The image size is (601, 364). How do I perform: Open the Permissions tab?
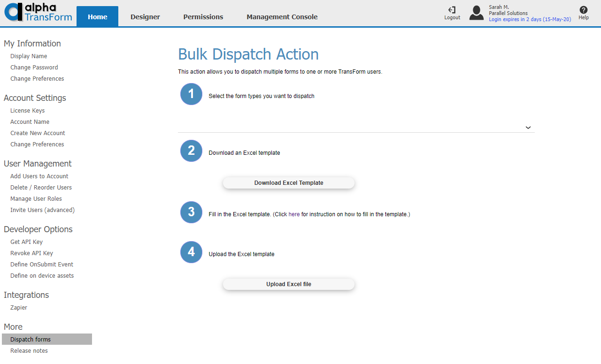coord(203,16)
